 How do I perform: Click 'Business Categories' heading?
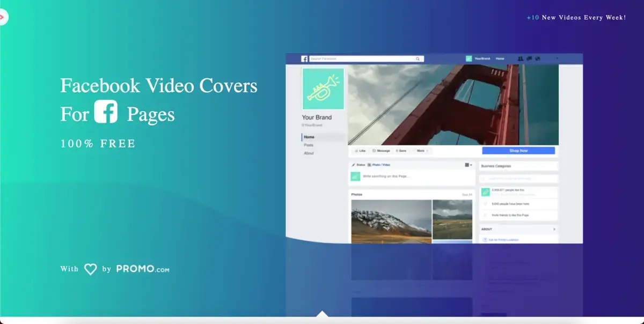(496, 166)
